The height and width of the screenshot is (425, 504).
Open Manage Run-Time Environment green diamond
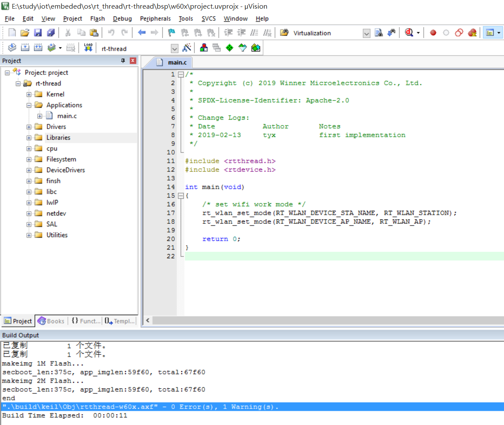(229, 48)
